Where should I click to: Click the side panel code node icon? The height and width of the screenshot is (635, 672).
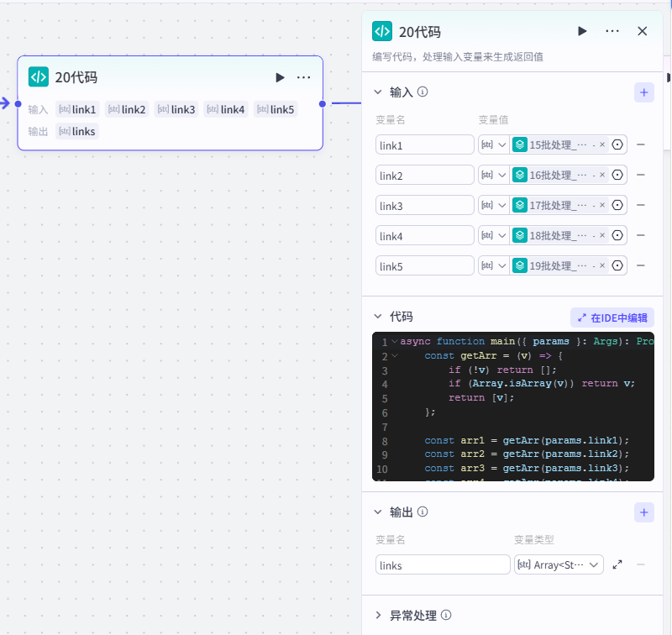pyautogui.click(x=382, y=31)
